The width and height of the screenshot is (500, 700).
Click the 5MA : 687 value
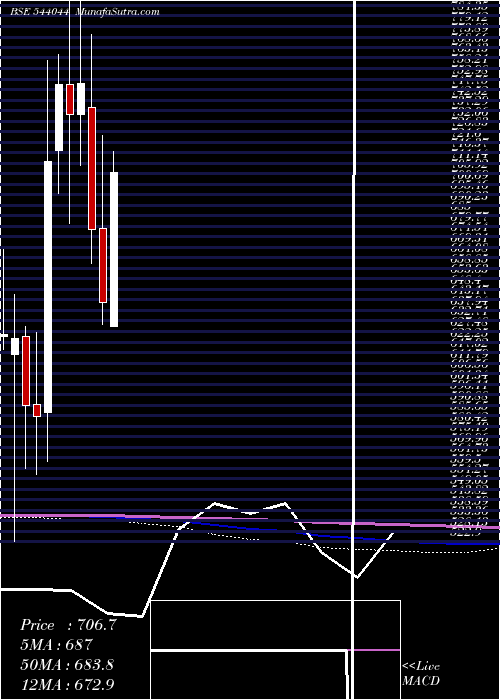(56, 645)
